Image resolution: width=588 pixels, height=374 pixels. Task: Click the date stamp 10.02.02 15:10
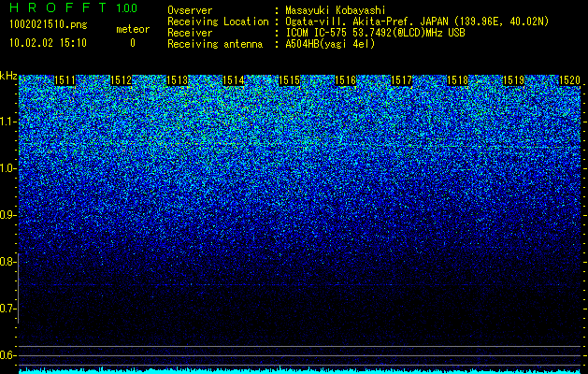48,43
